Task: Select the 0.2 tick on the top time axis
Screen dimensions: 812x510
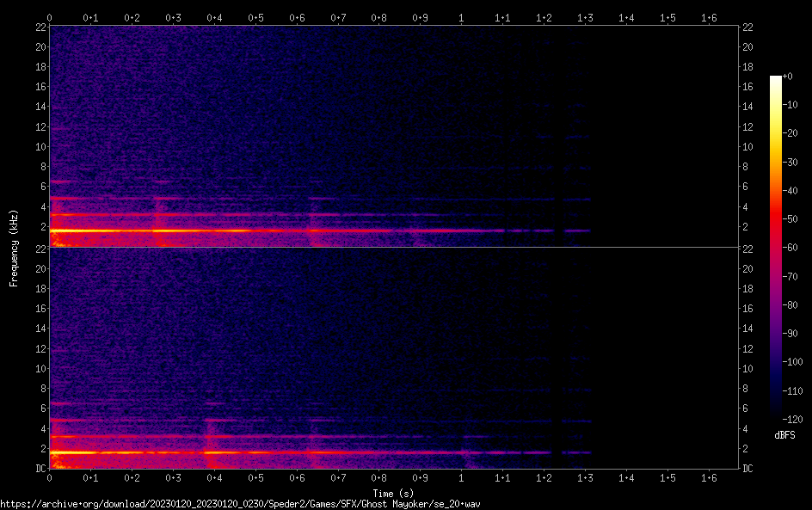Action: click(x=132, y=18)
